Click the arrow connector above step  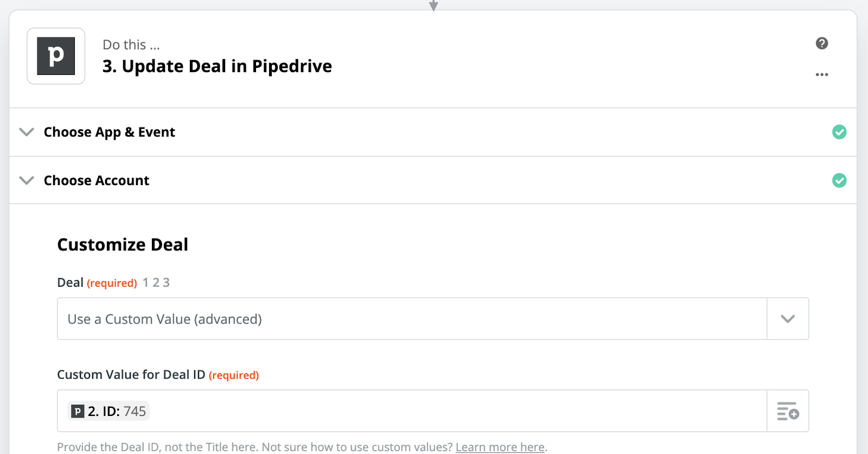pyautogui.click(x=433, y=5)
